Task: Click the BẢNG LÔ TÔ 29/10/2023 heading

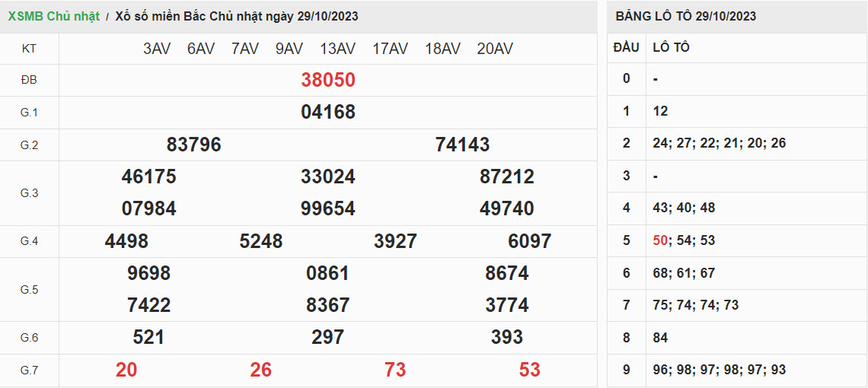Action: tap(685, 16)
